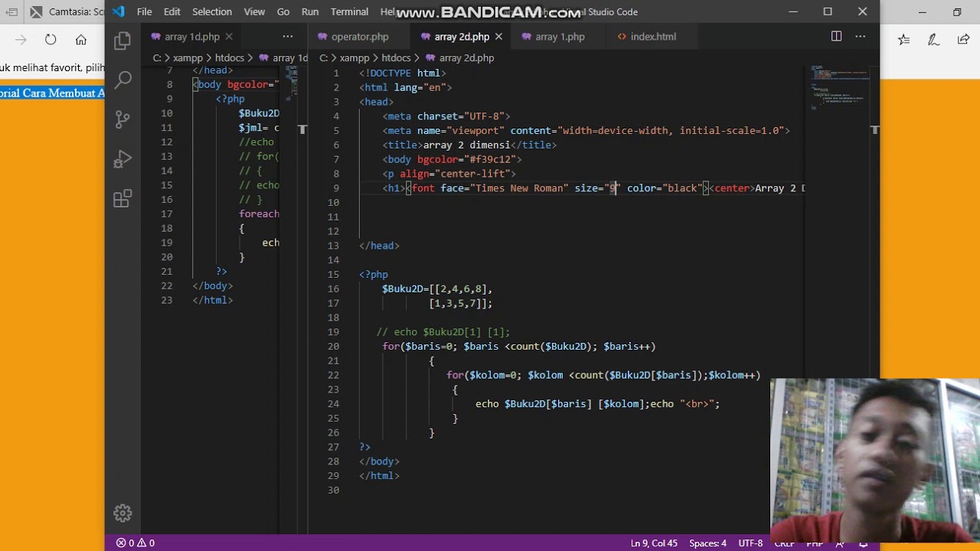Click the browser forward arrow
Screen dimensions: 980x551
[21, 40]
